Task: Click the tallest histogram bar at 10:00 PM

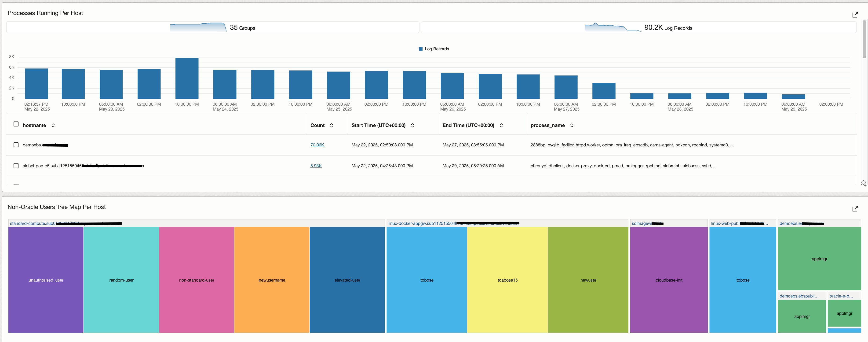Action: 187,78
